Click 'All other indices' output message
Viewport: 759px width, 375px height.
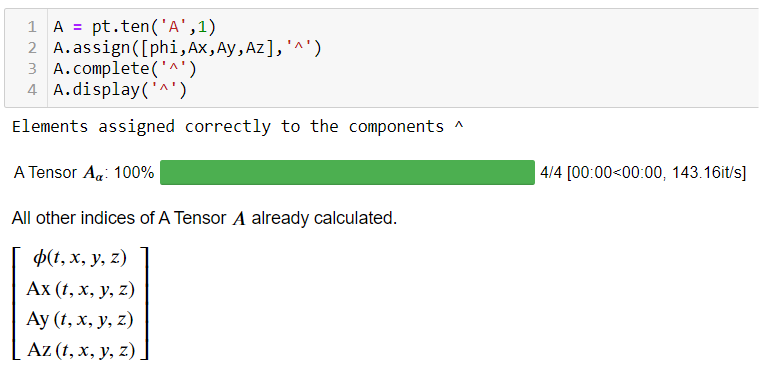pos(204,219)
